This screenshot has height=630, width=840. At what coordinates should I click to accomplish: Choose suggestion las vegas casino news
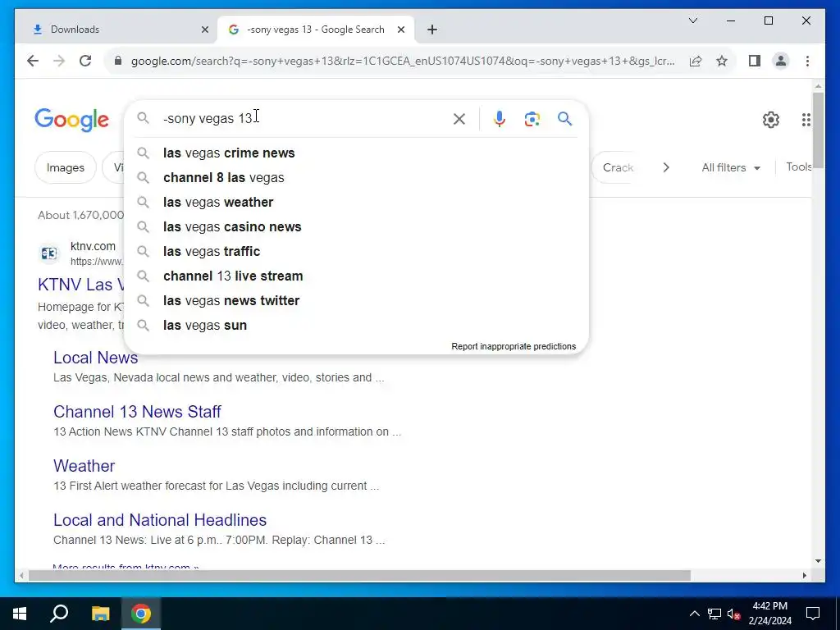tap(356, 227)
